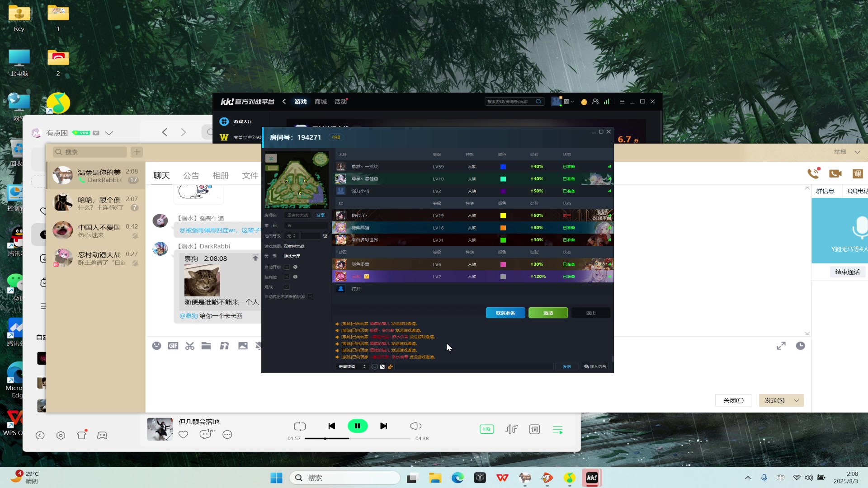Screen dimensions: 868x488
Task: Open the coin icon in KK title bar
Action: 584,102
